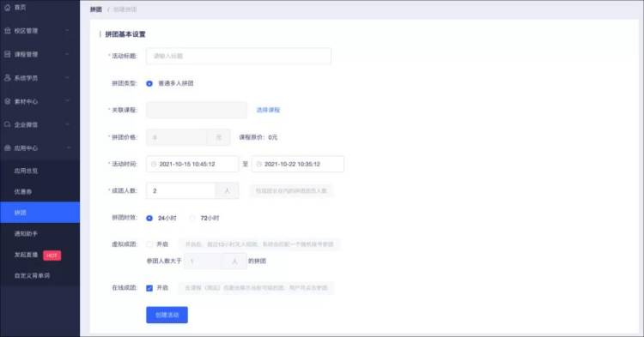The width and height of the screenshot is (644, 337).
Task: Click the 拼团 breadcrumb link
Action: click(x=96, y=9)
